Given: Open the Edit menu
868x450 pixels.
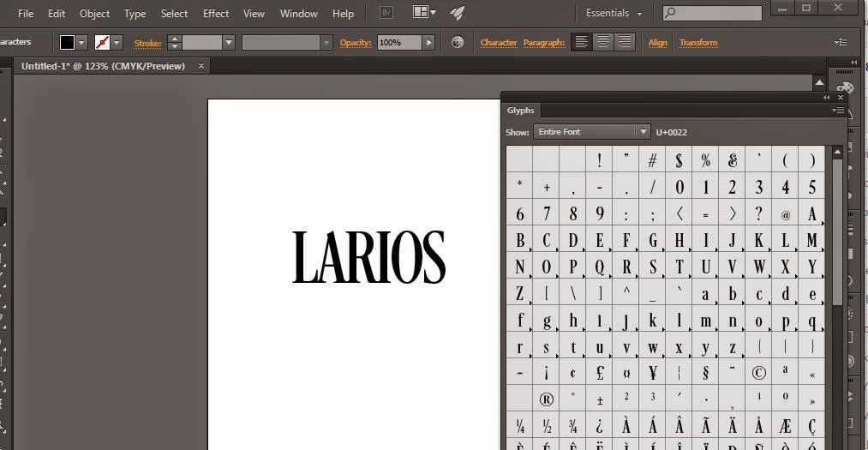Looking at the screenshot, I should (x=57, y=13).
